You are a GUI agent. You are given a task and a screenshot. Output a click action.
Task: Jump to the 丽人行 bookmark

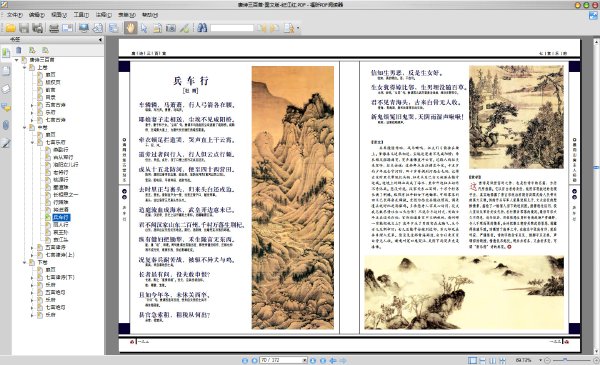pyautogui.click(x=60, y=225)
